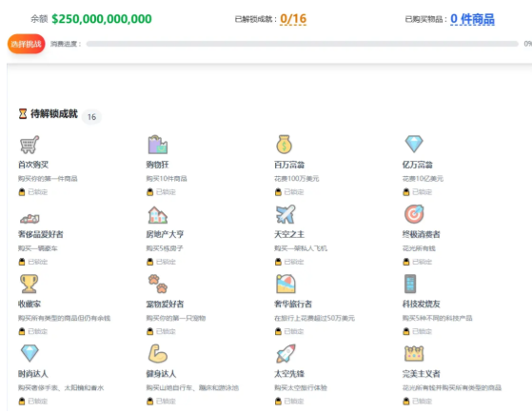Click the 待解锁成就 section heading
532x413 pixels.
tap(54, 113)
